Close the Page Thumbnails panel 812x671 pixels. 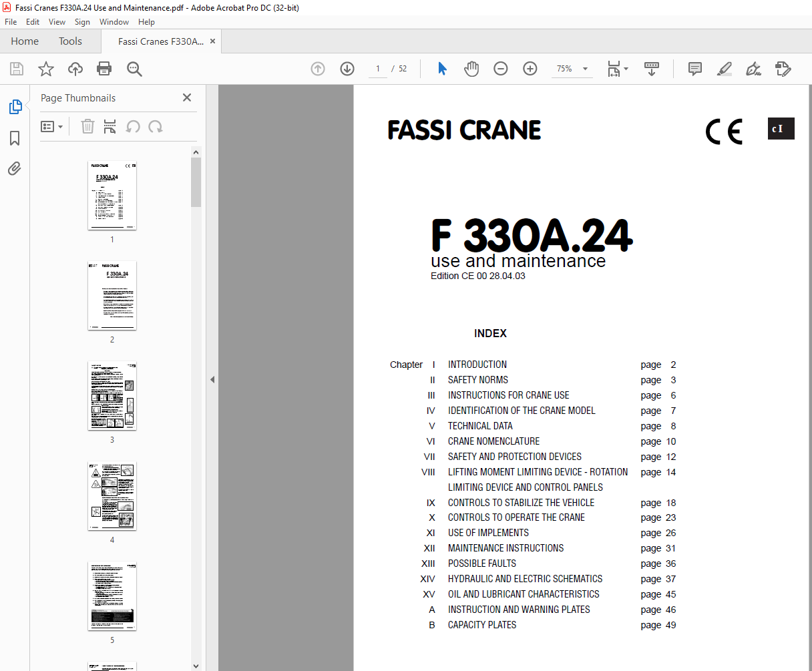(187, 97)
